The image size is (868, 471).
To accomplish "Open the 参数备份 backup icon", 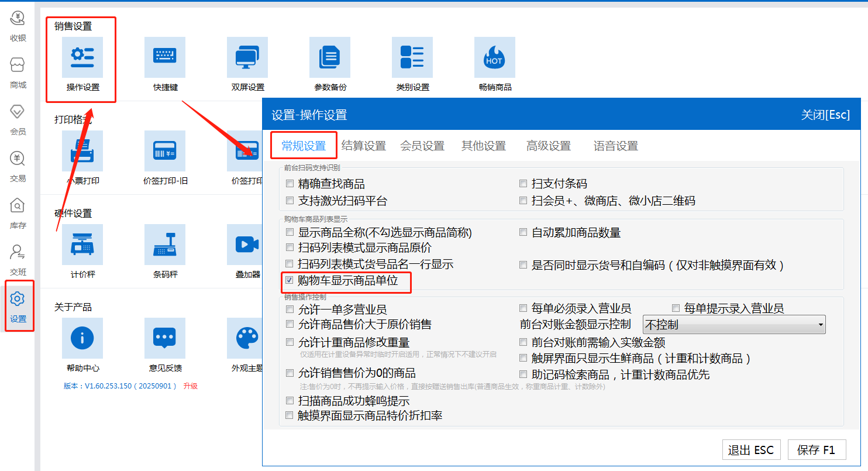I will click(330, 57).
